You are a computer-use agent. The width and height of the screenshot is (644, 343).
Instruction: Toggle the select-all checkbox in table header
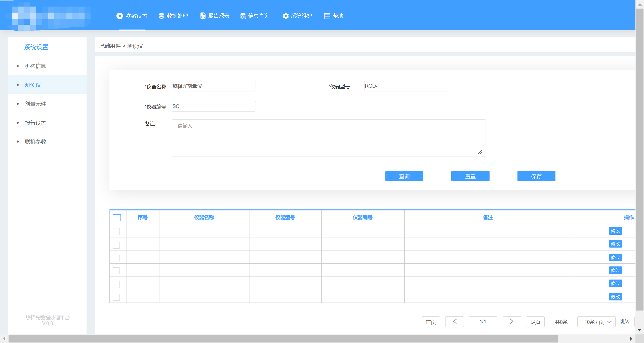click(x=117, y=218)
